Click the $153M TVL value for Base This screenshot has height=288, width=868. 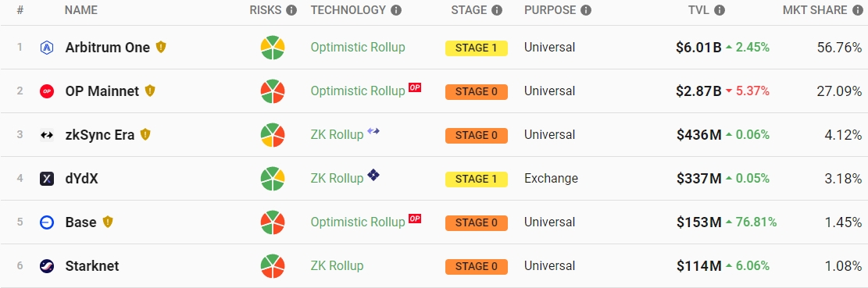pyautogui.click(x=698, y=222)
